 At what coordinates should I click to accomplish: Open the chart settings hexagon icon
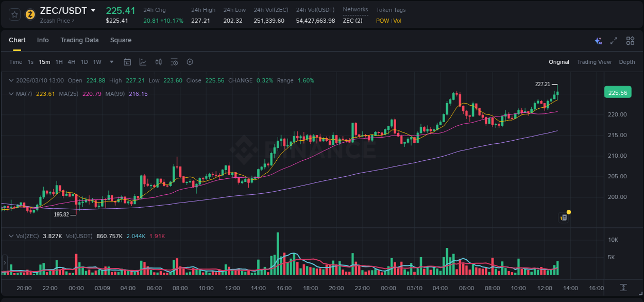click(x=190, y=62)
